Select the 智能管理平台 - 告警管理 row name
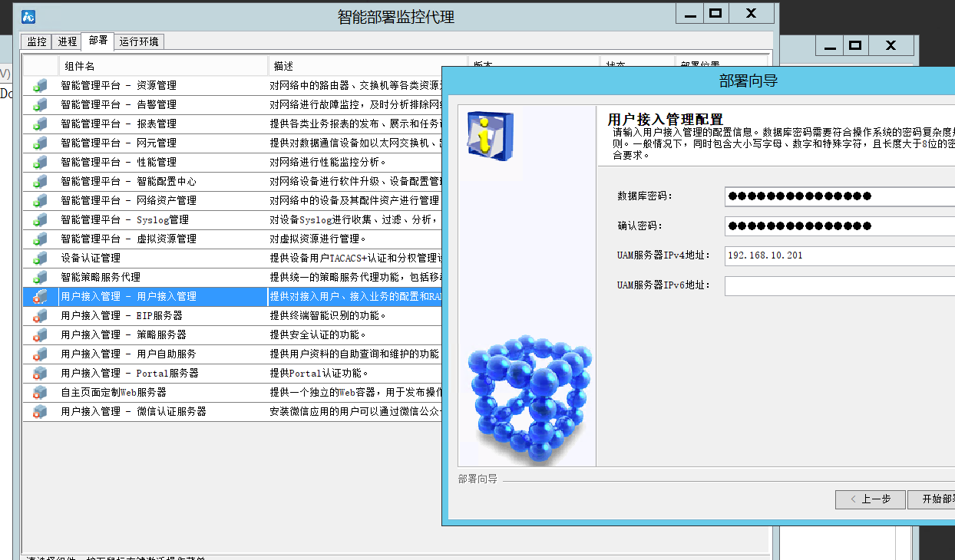This screenshot has width=955, height=560. point(118,104)
